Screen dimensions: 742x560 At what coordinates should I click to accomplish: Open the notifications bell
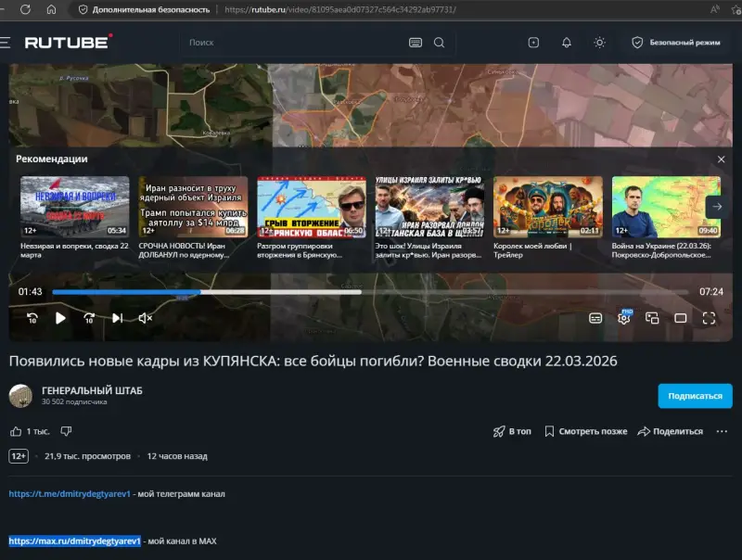pyautogui.click(x=567, y=43)
